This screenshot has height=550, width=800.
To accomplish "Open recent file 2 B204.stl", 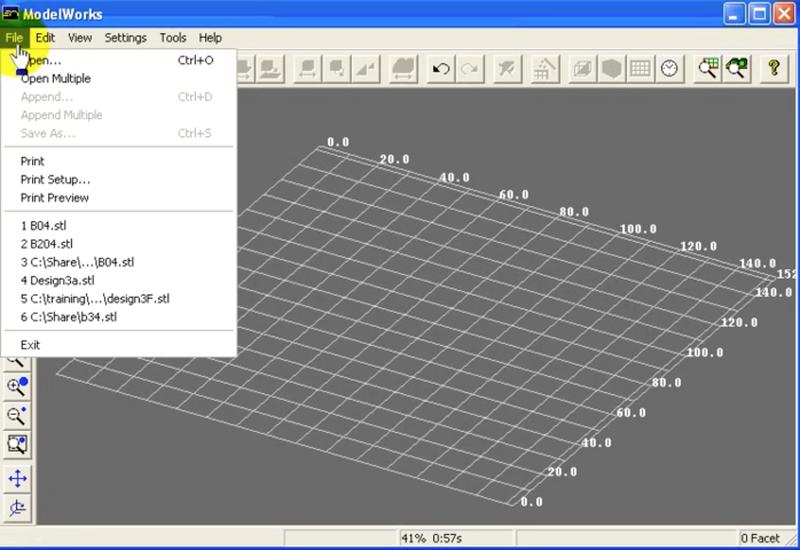I will coord(47,244).
